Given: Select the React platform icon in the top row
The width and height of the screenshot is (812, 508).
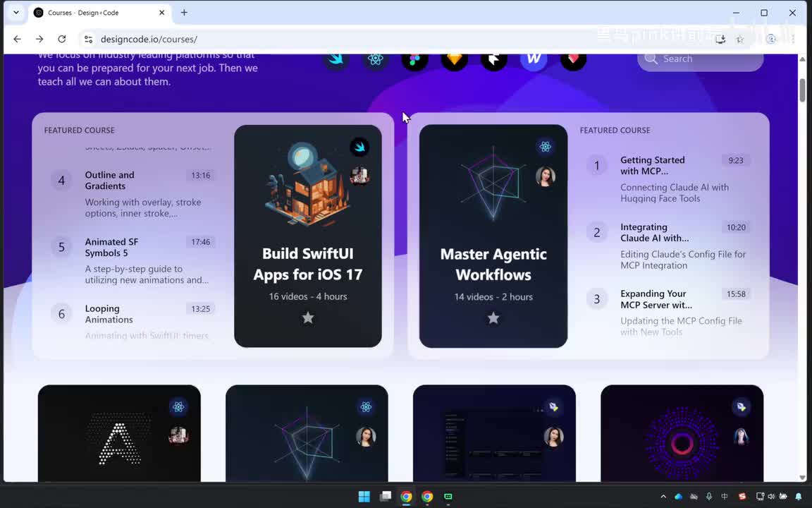Looking at the screenshot, I should coord(376,59).
